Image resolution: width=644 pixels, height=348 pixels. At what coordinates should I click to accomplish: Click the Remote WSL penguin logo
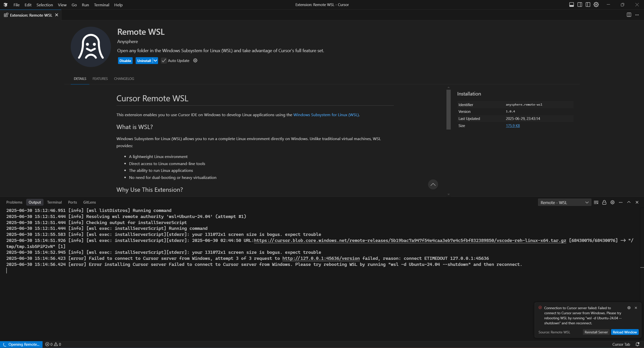pos(91,47)
